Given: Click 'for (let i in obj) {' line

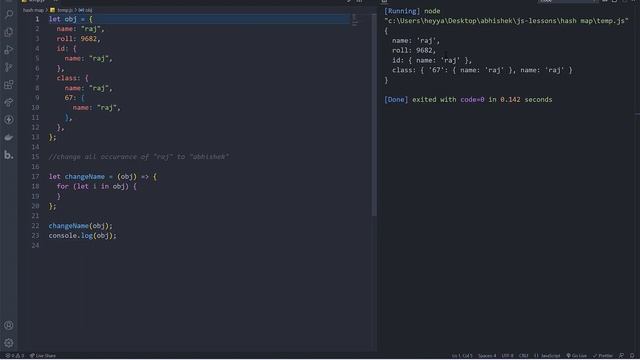Looking at the screenshot, I should point(97,186).
